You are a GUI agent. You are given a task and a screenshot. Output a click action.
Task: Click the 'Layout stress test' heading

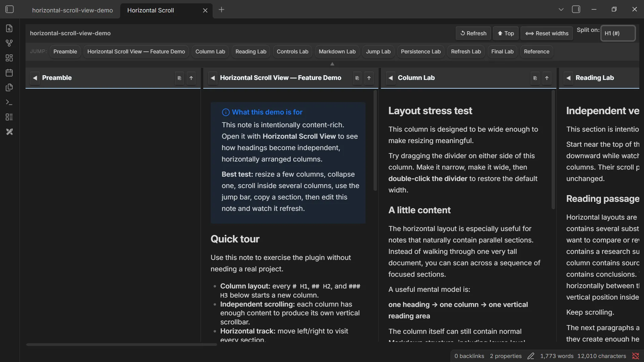point(430,111)
